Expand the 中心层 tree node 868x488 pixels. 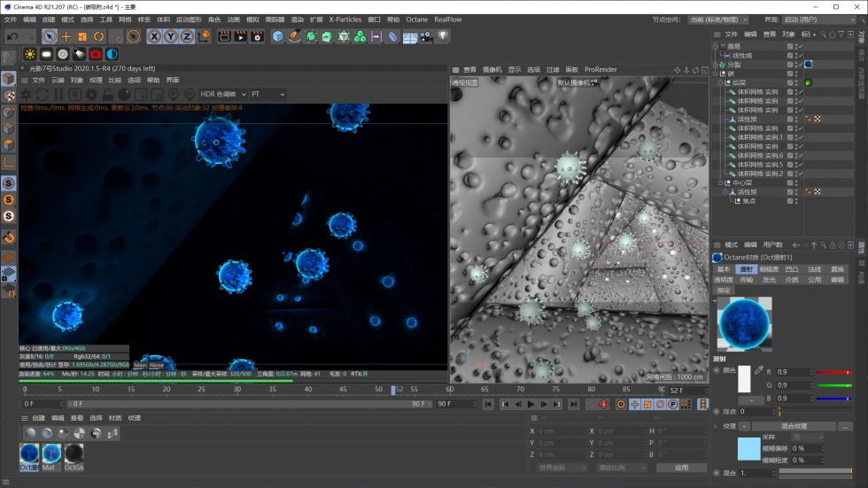tap(720, 182)
